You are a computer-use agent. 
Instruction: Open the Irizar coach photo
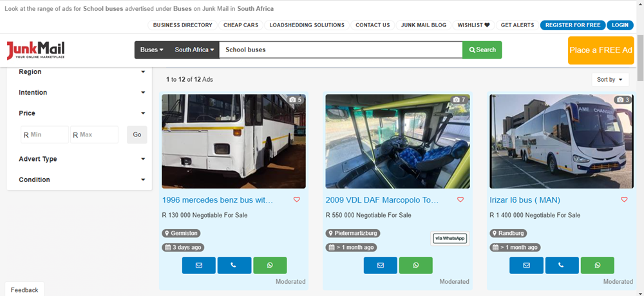562,141
